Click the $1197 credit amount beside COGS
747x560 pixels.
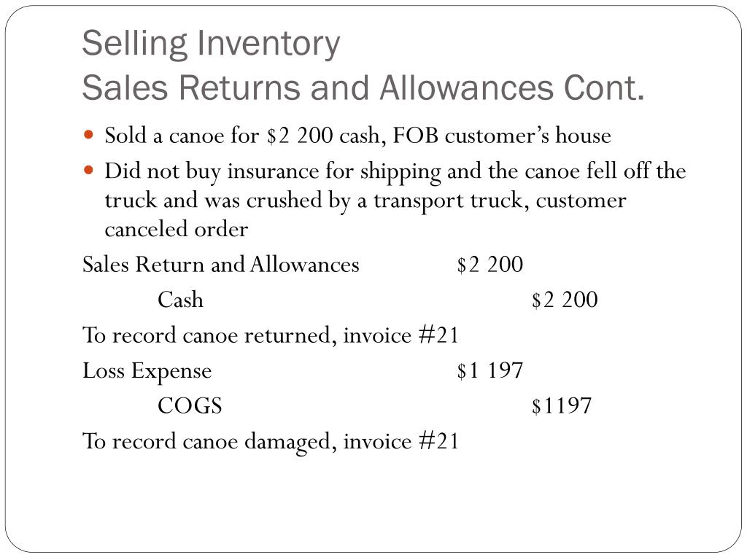tap(562, 406)
